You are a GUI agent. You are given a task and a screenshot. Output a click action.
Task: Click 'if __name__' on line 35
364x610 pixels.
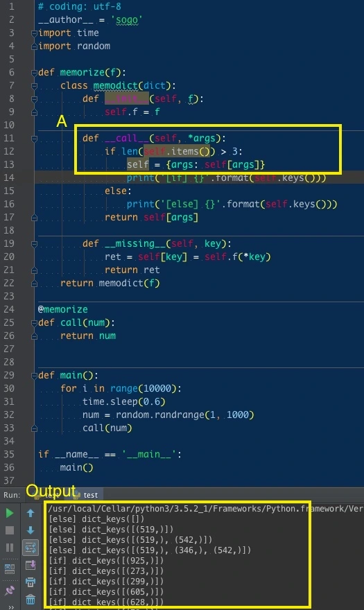pos(69,454)
